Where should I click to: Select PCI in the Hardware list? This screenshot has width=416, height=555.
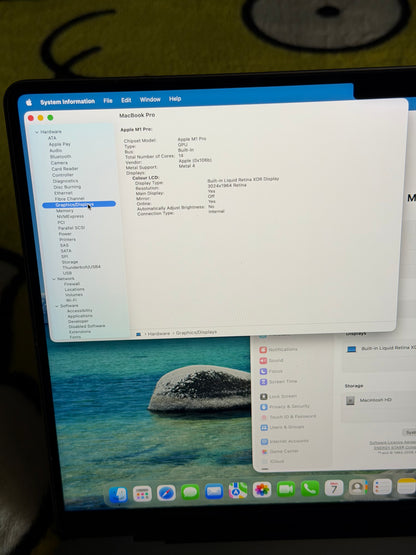pos(61,222)
